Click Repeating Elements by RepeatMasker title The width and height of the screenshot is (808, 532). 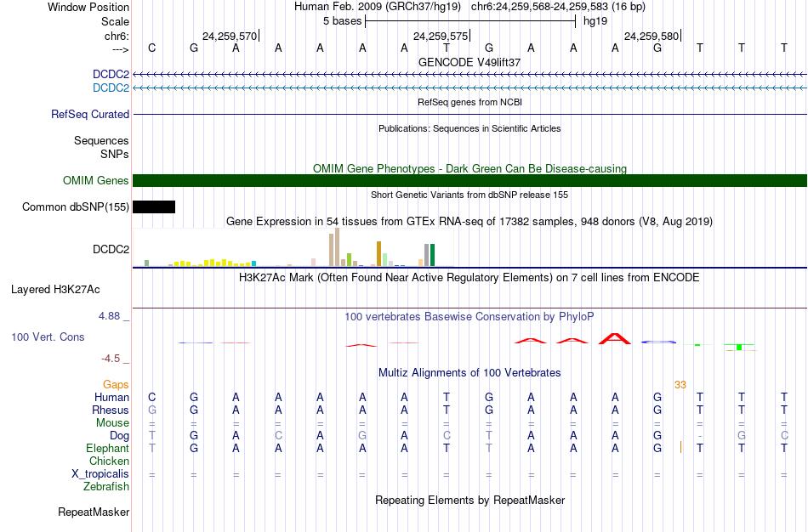point(469,500)
